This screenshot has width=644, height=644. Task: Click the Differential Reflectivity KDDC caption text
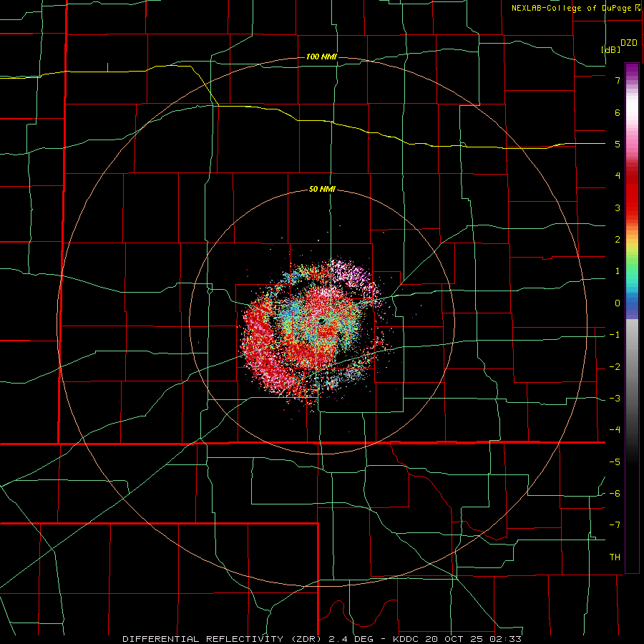(322, 639)
